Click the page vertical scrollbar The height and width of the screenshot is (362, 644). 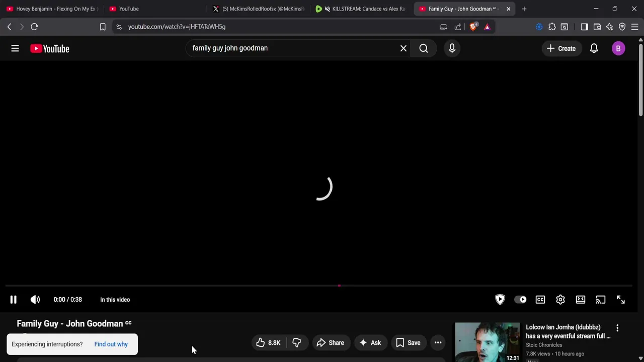coord(640,80)
